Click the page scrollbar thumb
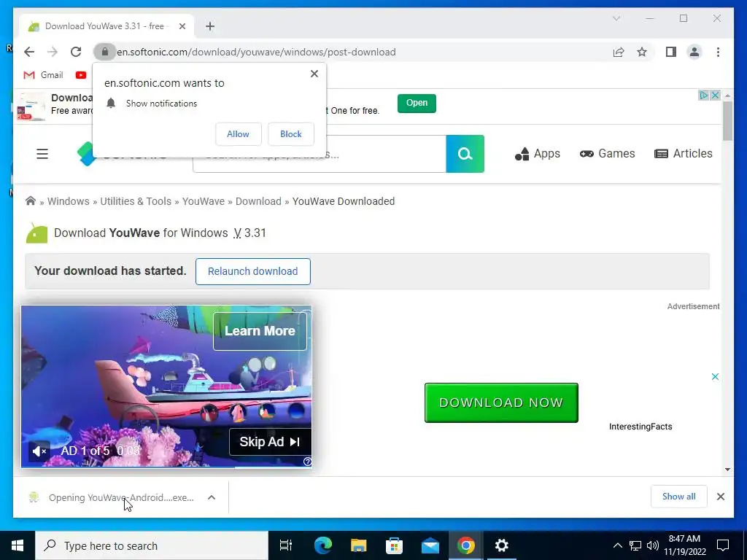The width and height of the screenshot is (747, 560). click(x=727, y=121)
